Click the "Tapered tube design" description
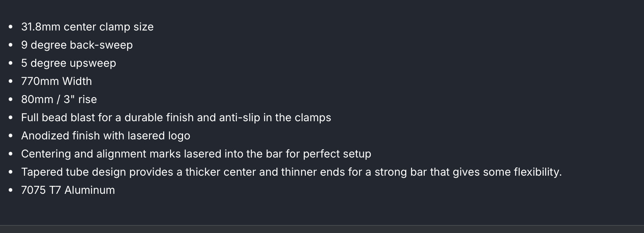Screen dimensions: 644x233 (x=291, y=172)
